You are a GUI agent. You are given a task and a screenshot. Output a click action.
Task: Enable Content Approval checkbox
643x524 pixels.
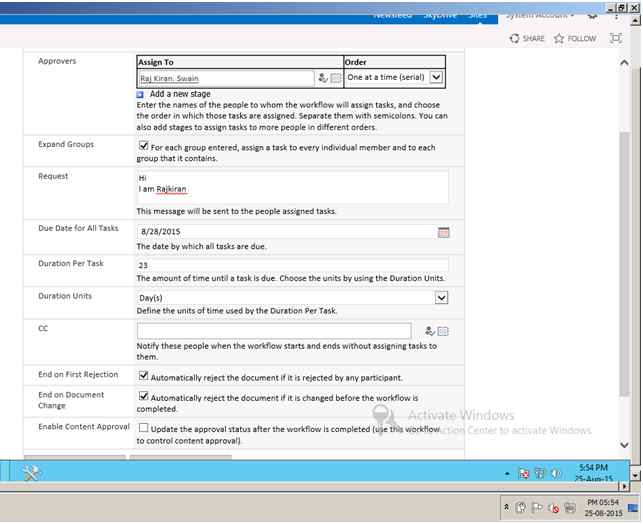pyautogui.click(x=144, y=428)
